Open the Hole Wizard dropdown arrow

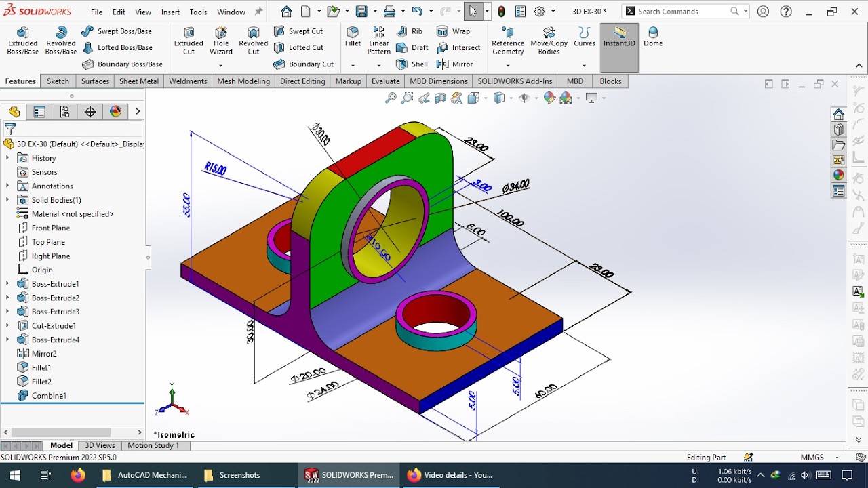click(x=221, y=66)
